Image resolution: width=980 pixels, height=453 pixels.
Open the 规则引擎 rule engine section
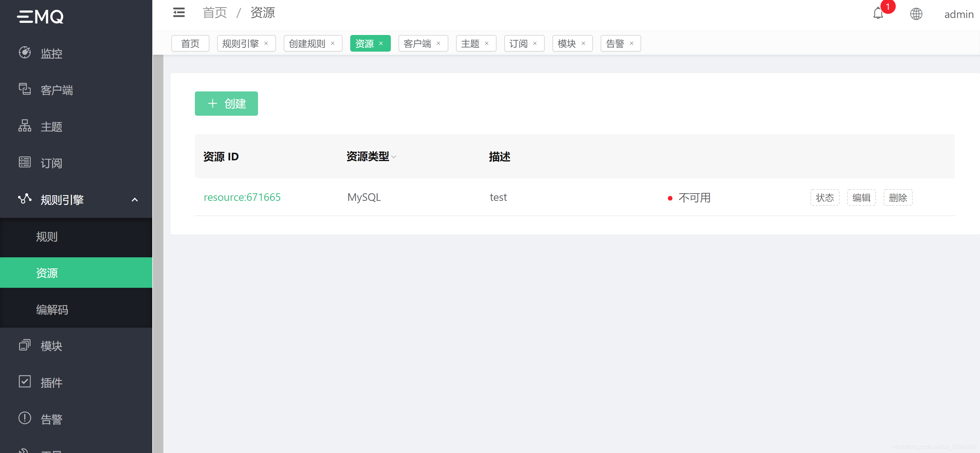pyautogui.click(x=62, y=199)
